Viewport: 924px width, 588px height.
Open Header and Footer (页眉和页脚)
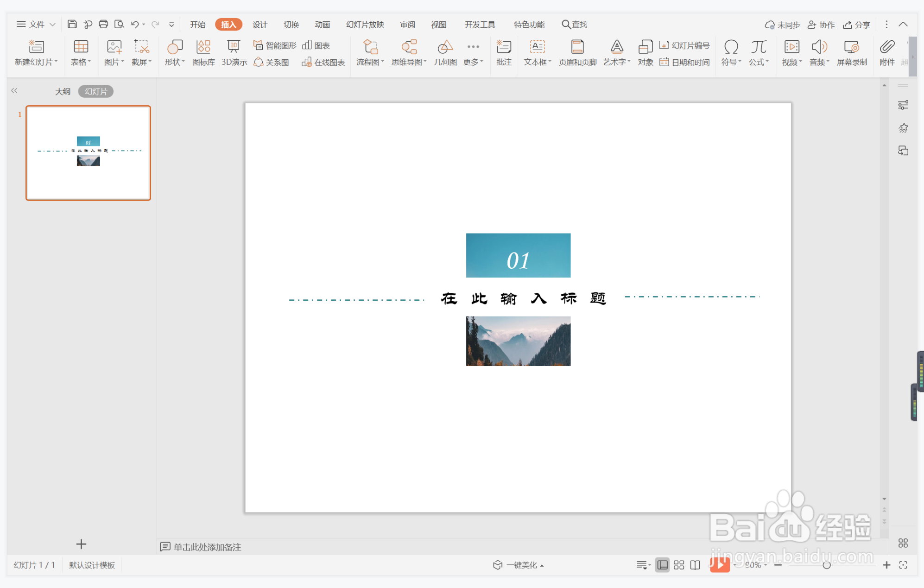pyautogui.click(x=577, y=53)
